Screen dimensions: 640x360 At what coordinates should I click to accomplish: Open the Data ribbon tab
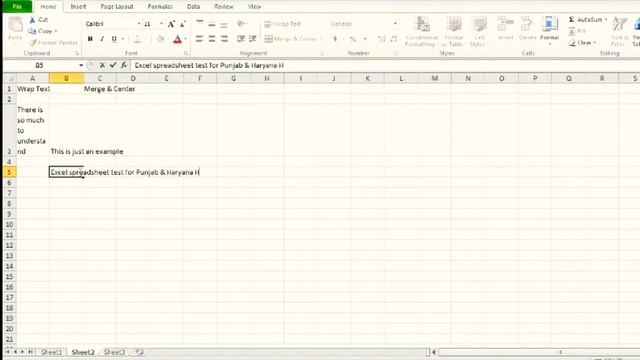[x=193, y=7]
